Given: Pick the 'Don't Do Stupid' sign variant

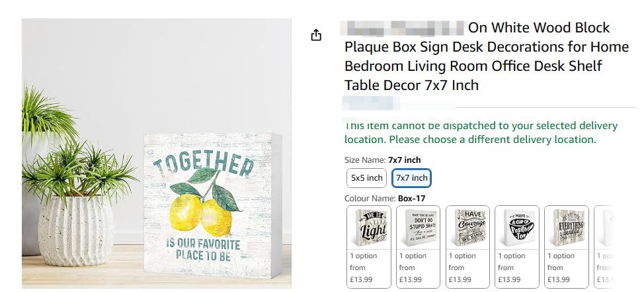Looking at the screenshot, I should pyautogui.click(x=419, y=228).
